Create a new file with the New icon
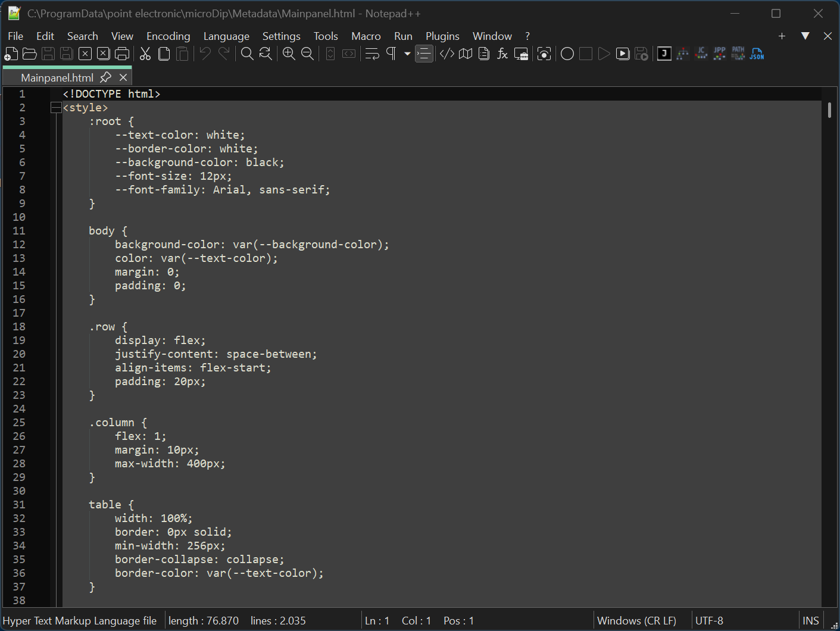The height and width of the screenshot is (631, 840). click(11, 54)
